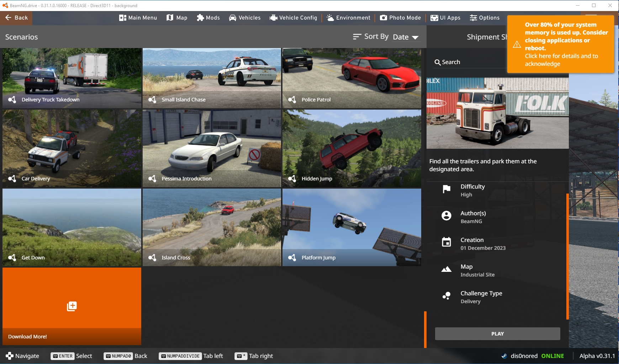The height and width of the screenshot is (364, 619).
Task: Click the Shipment scenario preview image
Action: pyautogui.click(x=497, y=113)
